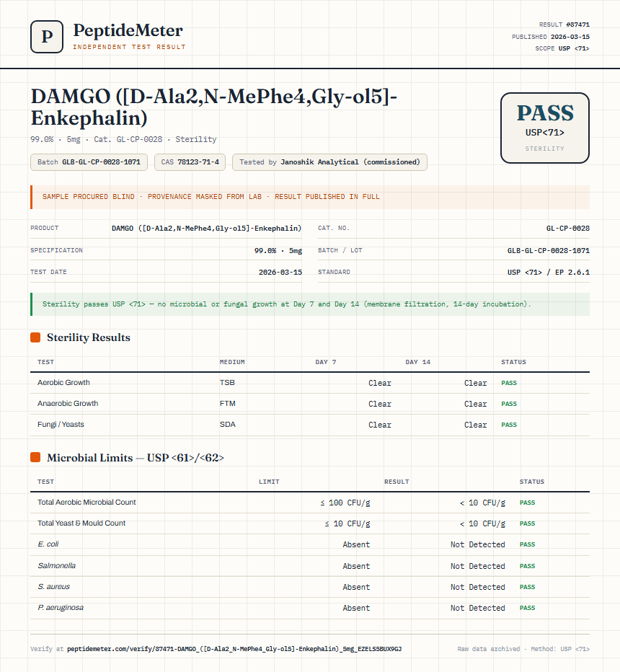Viewport: 620px width, 672px height.
Task: Click the Fungi / Yeasts PASS status
Action: 509,425
